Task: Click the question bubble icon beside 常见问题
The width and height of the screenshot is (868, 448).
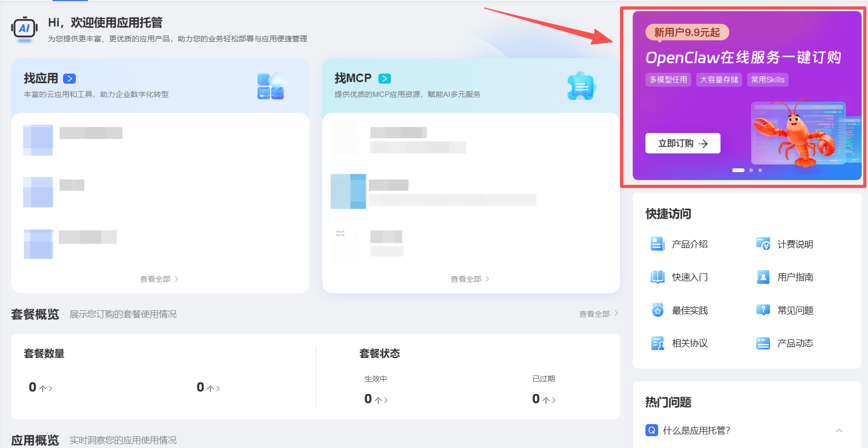Action: click(x=763, y=310)
